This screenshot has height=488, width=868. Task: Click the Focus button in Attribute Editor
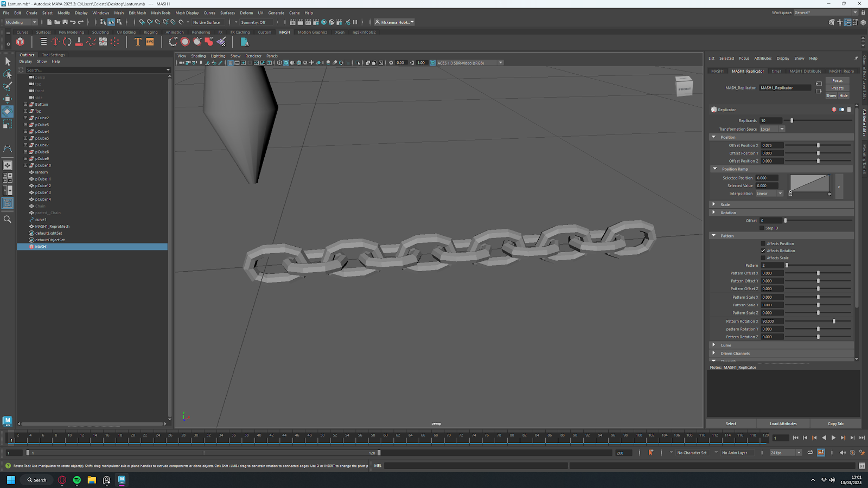(x=838, y=80)
